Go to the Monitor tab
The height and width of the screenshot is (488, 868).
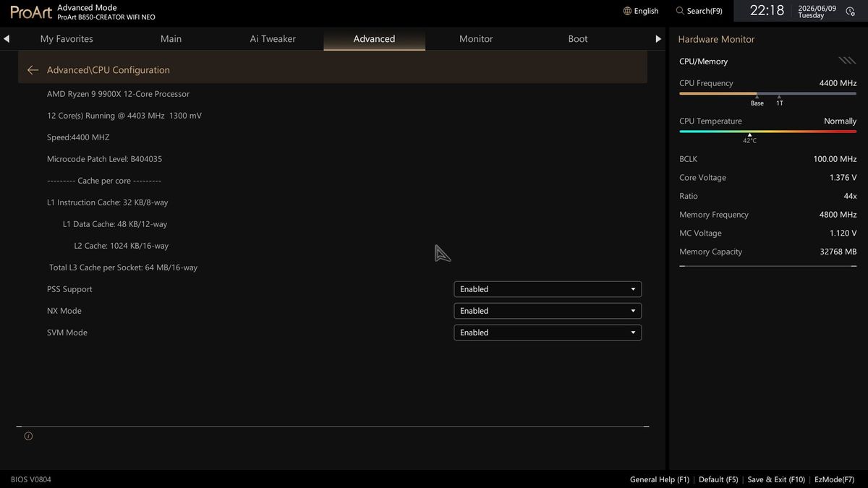pos(476,39)
